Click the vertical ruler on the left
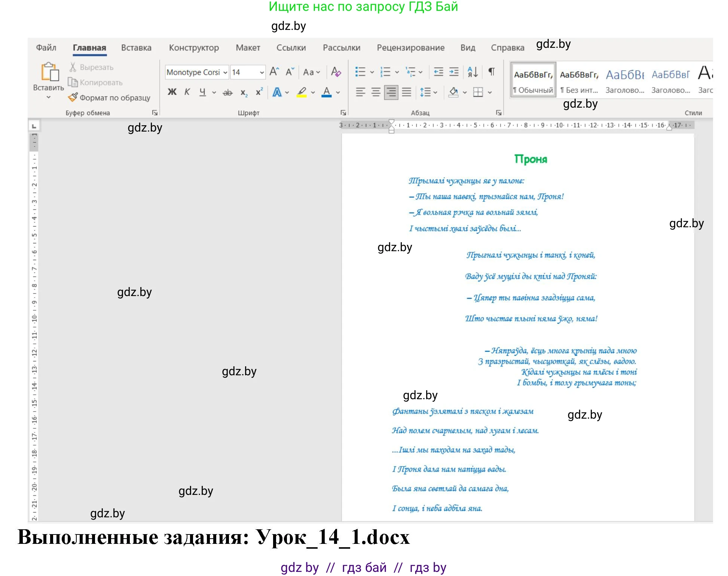The height and width of the screenshot is (576, 728). pyautogui.click(x=34, y=326)
